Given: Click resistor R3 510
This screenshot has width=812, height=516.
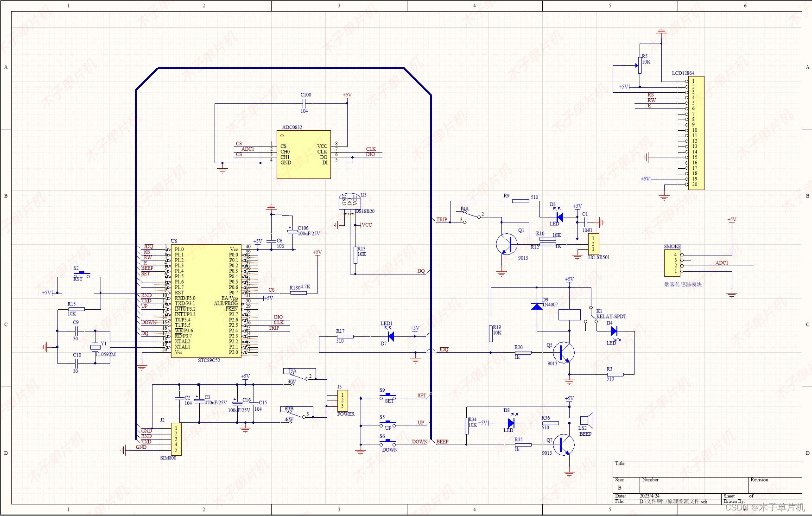Looking at the screenshot, I should click(x=615, y=374).
